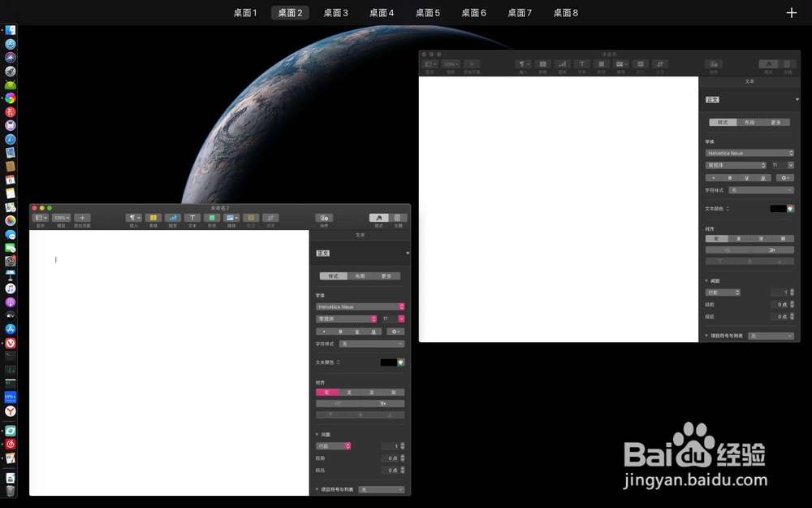Open the 文稿 document inspector in 未命名 window
The image size is (812, 508).
click(787, 64)
